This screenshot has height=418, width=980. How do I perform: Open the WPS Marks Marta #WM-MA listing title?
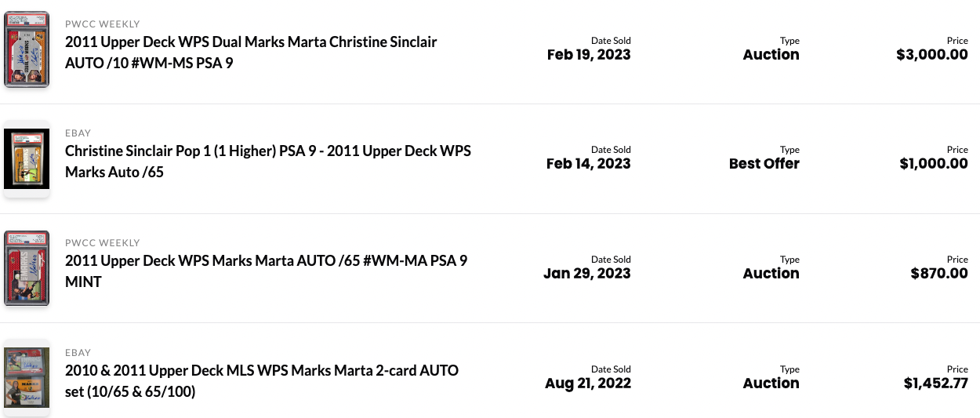pyautogui.click(x=266, y=271)
